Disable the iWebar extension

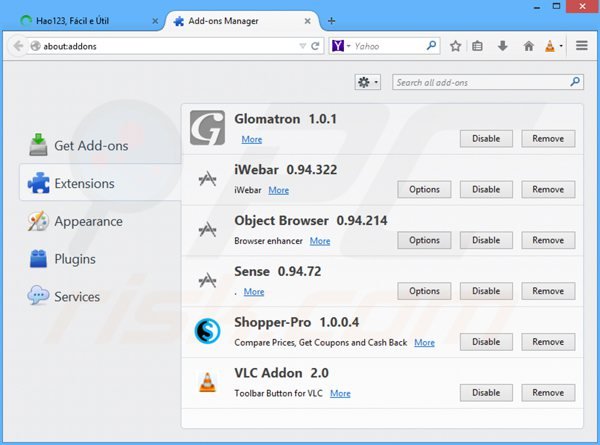486,189
